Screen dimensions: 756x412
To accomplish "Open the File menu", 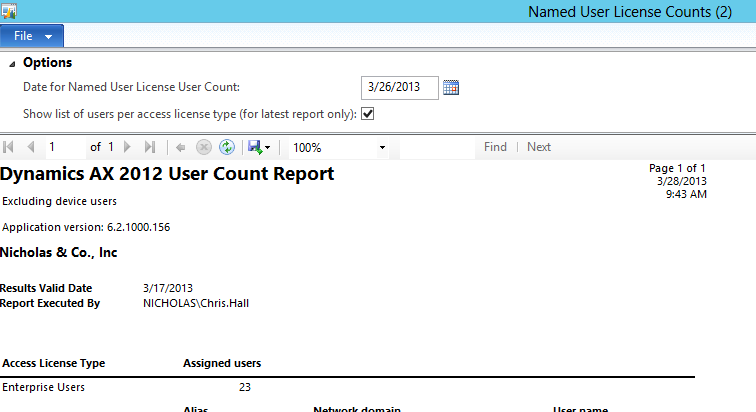I will (x=32, y=36).
